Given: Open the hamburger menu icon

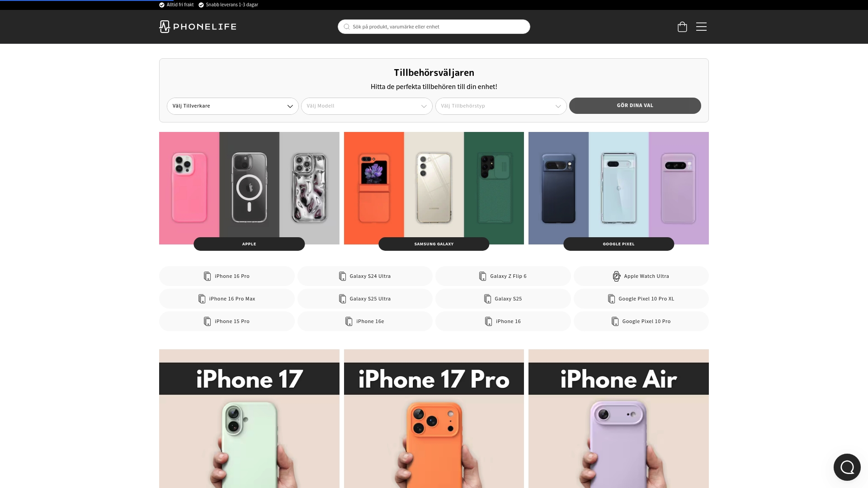Looking at the screenshot, I should [701, 27].
